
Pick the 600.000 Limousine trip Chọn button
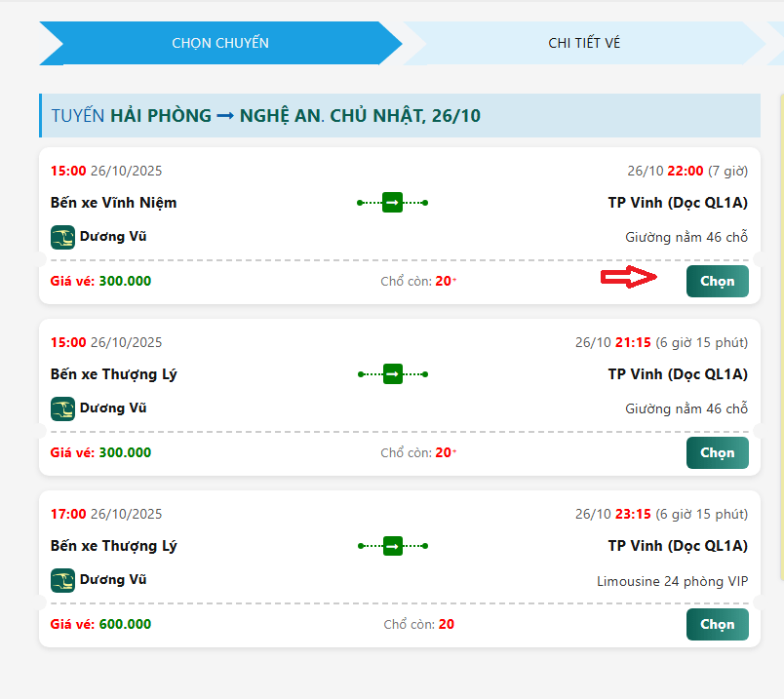717,624
